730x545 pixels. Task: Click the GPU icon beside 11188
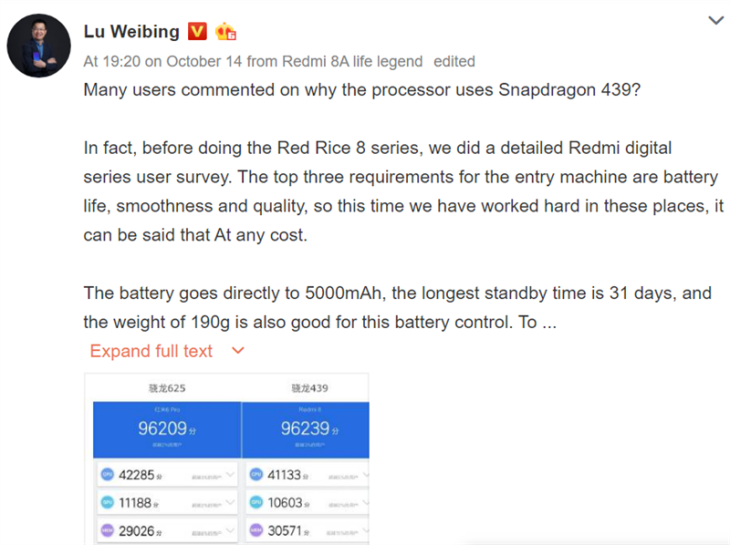106,500
